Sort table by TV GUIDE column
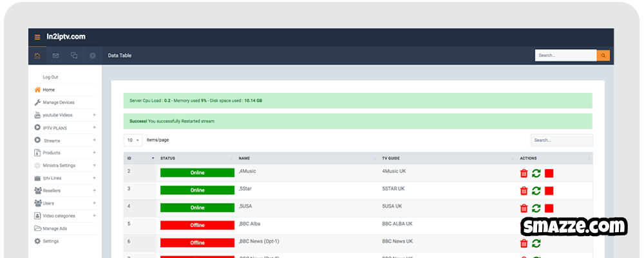 (x=447, y=159)
